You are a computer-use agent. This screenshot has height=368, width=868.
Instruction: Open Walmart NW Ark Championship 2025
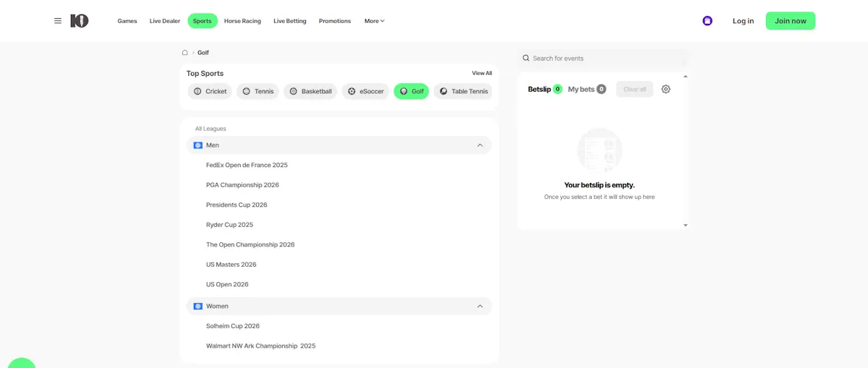260,346
